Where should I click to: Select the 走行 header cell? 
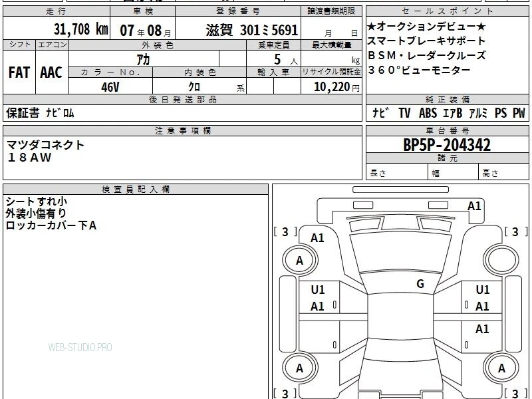pos(57,11)
